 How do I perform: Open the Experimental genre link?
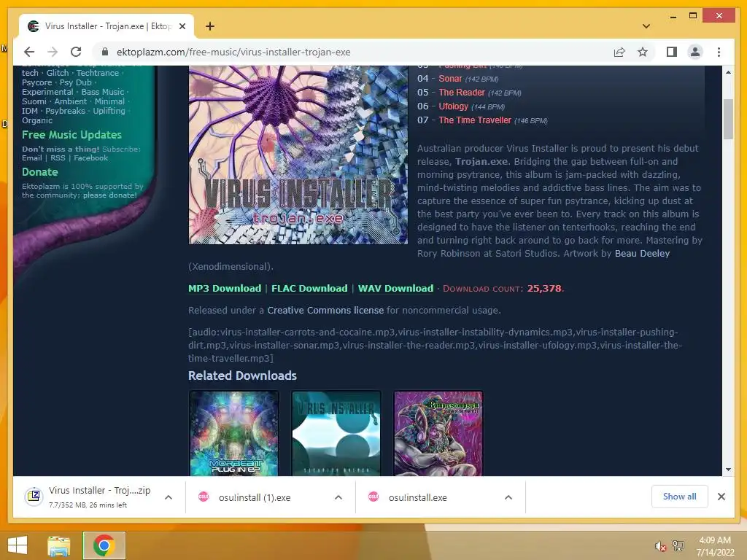tap(47, 92)
